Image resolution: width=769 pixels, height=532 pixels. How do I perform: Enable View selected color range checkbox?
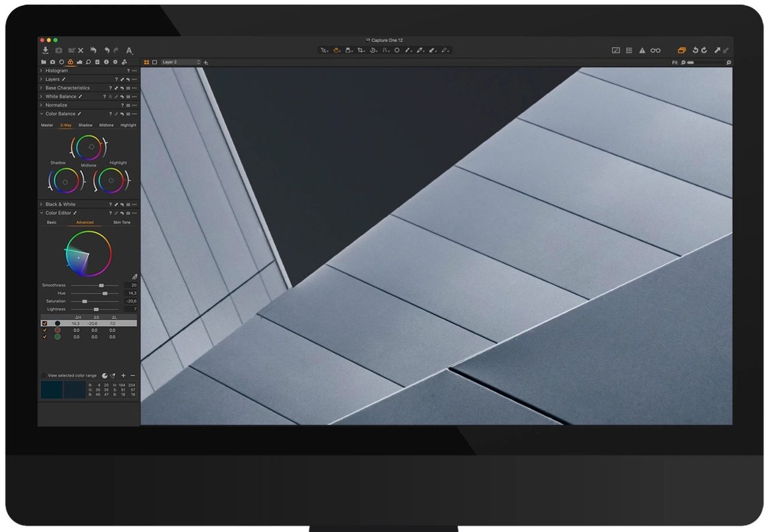[x=43, y=376]
